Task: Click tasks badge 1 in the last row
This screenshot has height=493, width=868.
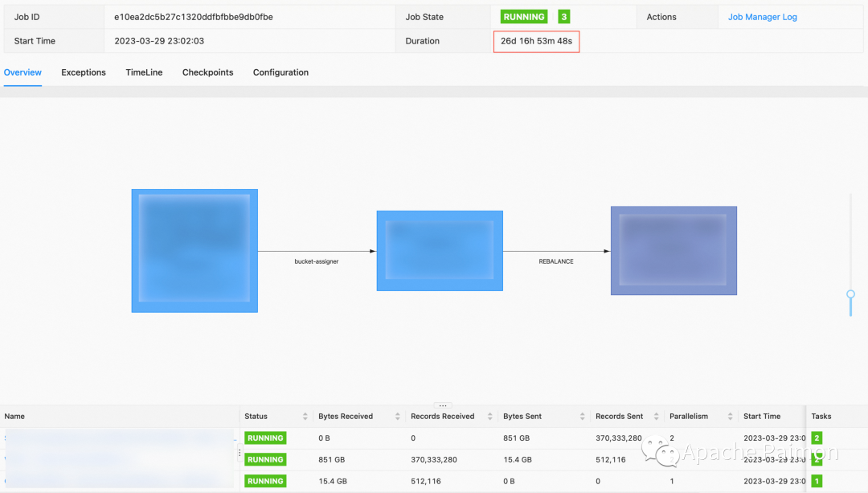Action: (817, 482)
